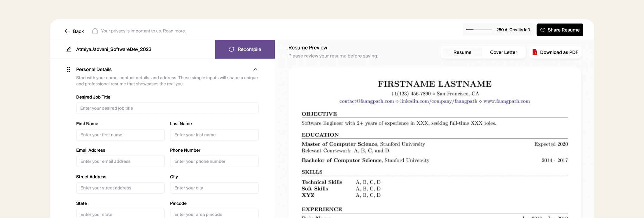Image resolution: width=644 pixels, height=218 pixels.
Task: Click the phone number +1(123) 456-7890
Action: coord(410,93)
